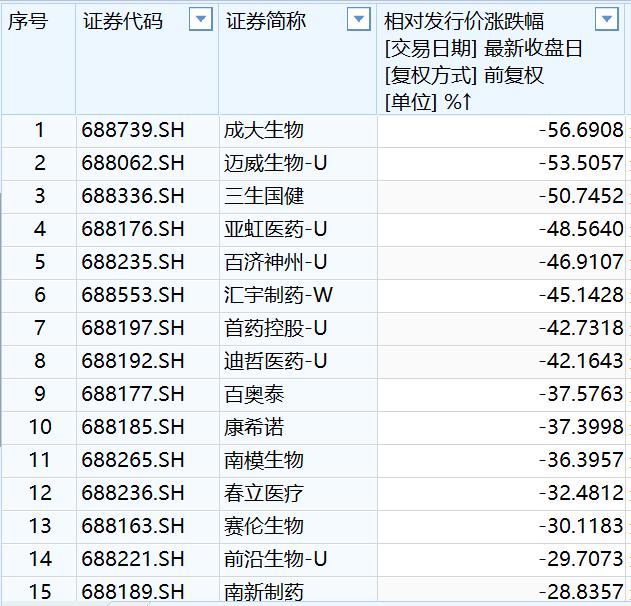The width and height of the screenshot is (631, 606).
Task: Select the 688739.SH stock code cell
Action: click(x=133, y=130)
